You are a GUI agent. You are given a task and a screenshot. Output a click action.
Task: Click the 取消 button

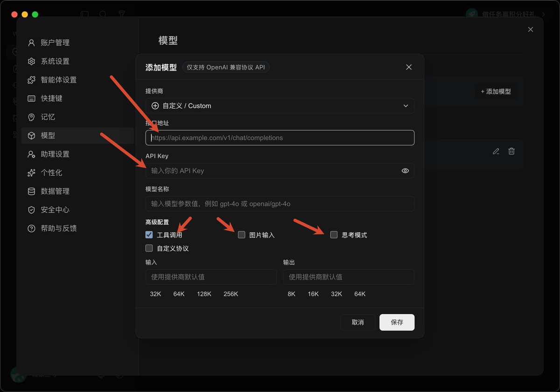pos(358,322)
